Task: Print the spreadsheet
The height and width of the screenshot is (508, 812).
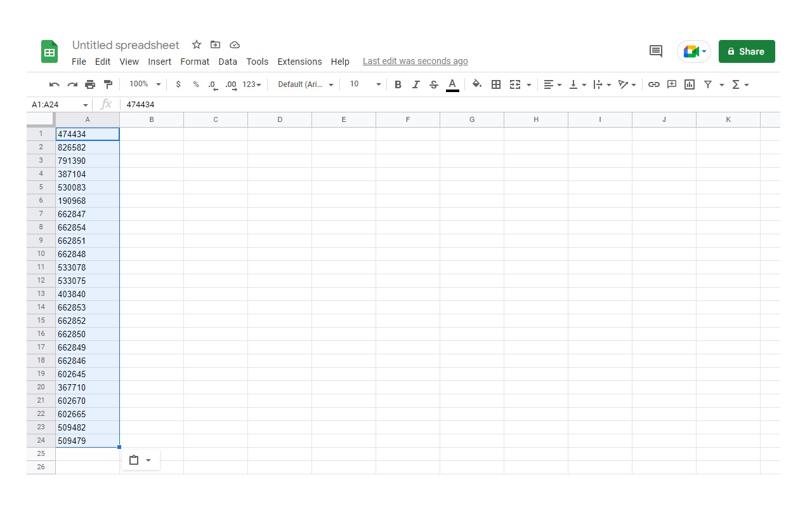Action: pyautogui.click(x=90, y=84)
